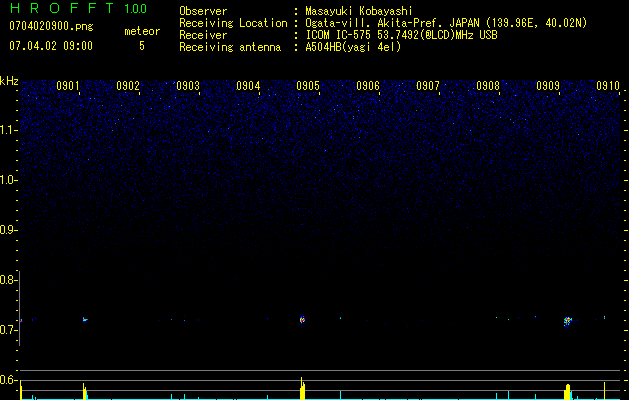Click the meteor echo near 0905
Viewport: 629px width, 400px height.
[x=302, y=320]
